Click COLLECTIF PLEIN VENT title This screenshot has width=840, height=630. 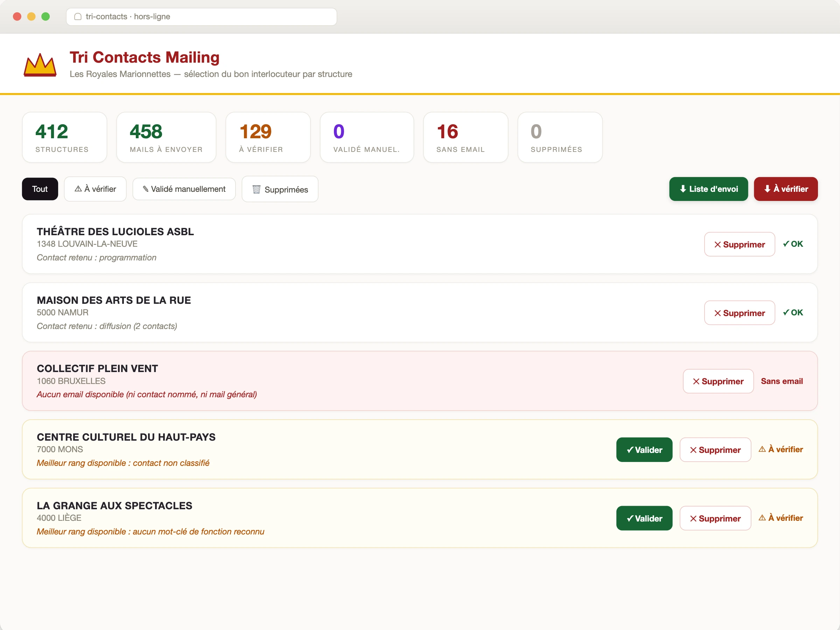97,369
